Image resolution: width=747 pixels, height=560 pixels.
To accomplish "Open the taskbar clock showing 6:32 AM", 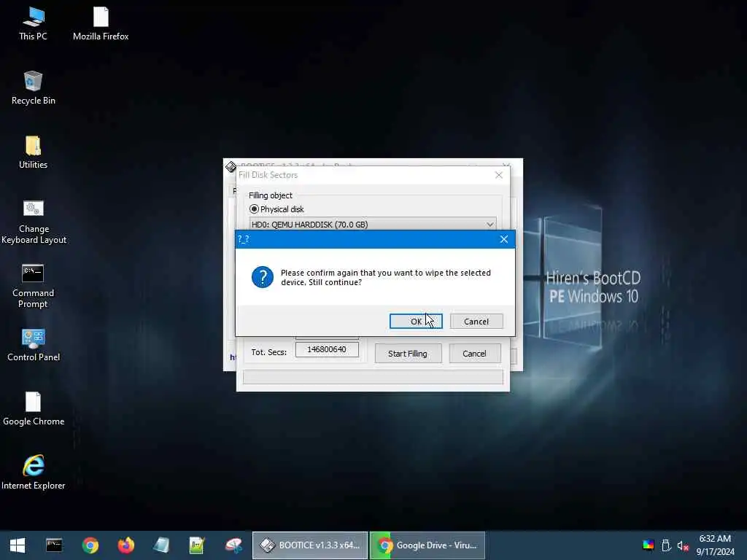I will pos(715,545).
